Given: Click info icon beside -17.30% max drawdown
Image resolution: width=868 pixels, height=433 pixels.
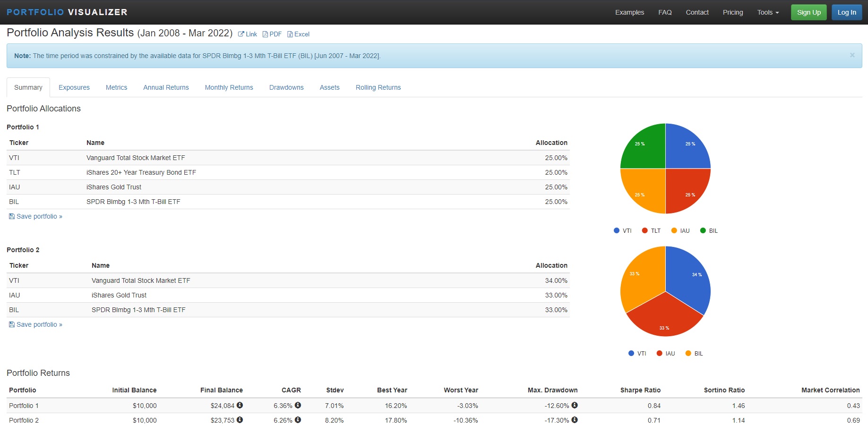Looking at the screenshot, I should 575,420.
